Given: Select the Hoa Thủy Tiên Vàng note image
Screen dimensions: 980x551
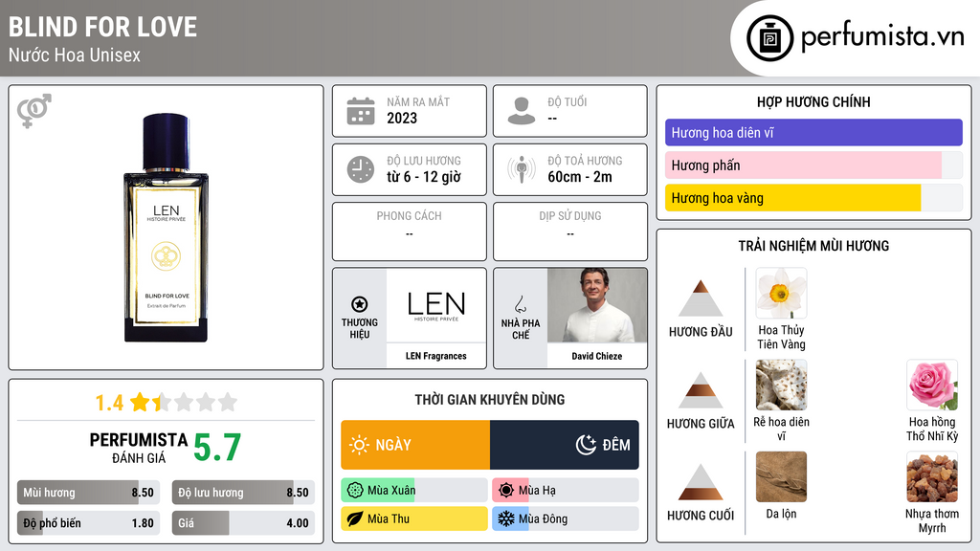Looking at the screenshot, I should (x=781, y=293).
